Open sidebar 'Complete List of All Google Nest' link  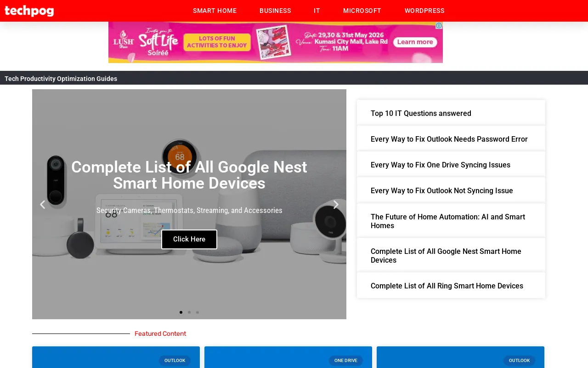click(x=446, y=255)
